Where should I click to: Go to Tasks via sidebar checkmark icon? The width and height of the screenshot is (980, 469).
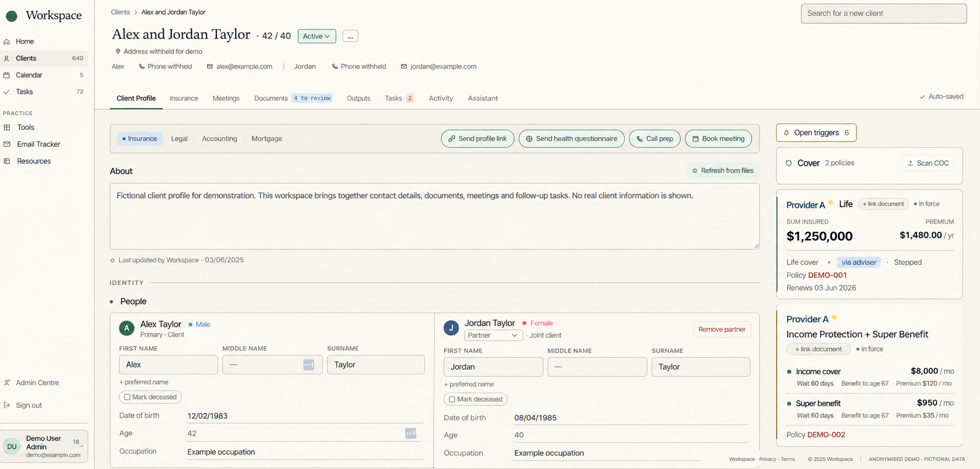[x=6, y=92]
